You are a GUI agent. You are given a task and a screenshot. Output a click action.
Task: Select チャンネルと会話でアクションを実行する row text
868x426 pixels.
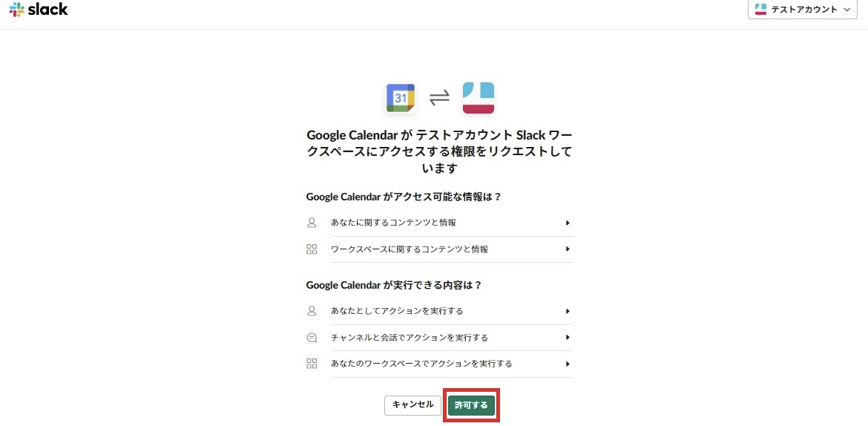click(410, 338)
